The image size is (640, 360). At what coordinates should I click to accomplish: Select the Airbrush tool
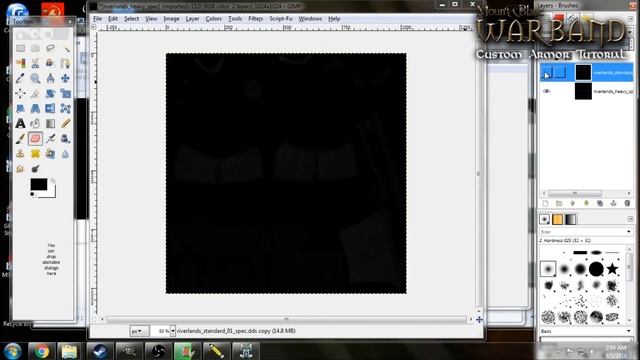(x=50, y=139)
